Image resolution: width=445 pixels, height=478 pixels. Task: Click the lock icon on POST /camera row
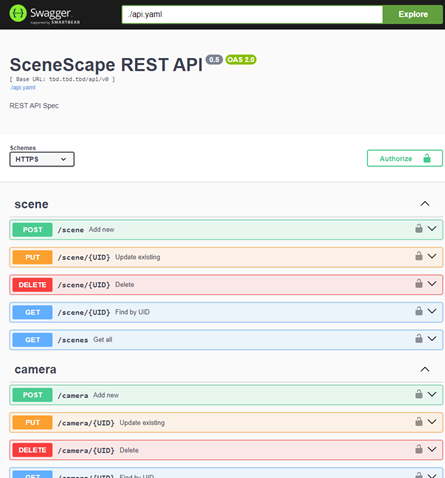pyautogui.click(x=419, y=394)
